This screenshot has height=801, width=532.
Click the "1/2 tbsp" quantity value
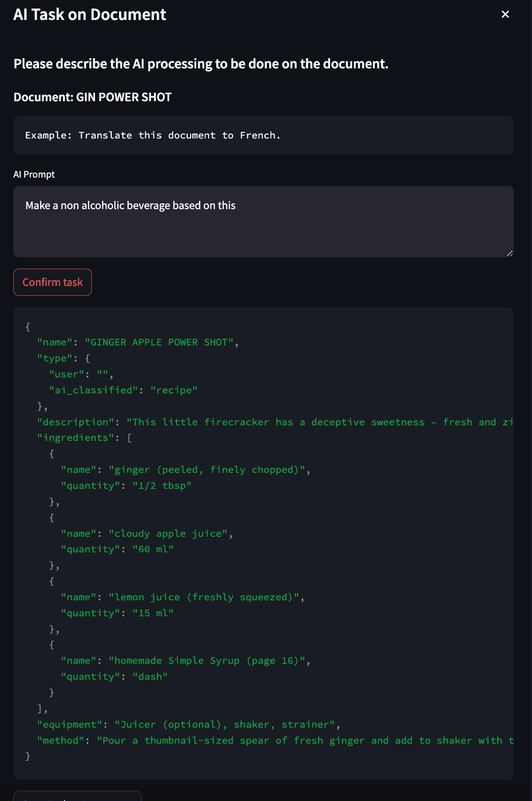point(162,486)
